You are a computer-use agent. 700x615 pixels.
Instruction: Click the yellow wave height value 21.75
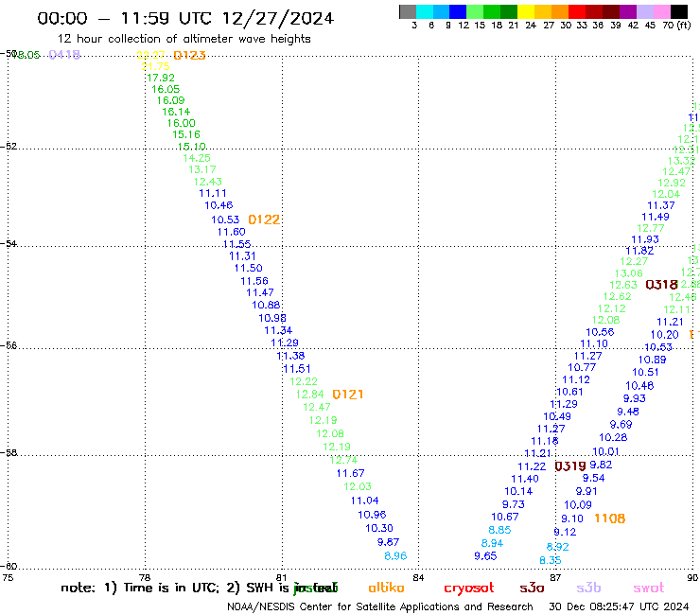click(x=155, y=66)
